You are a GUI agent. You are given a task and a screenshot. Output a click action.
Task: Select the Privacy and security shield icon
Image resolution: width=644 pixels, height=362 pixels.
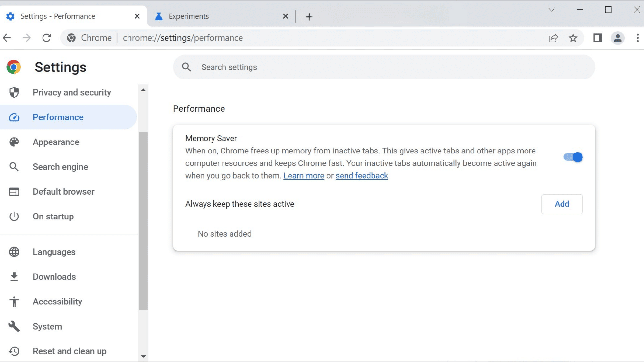pyautogui.click(x=14, y=92)
